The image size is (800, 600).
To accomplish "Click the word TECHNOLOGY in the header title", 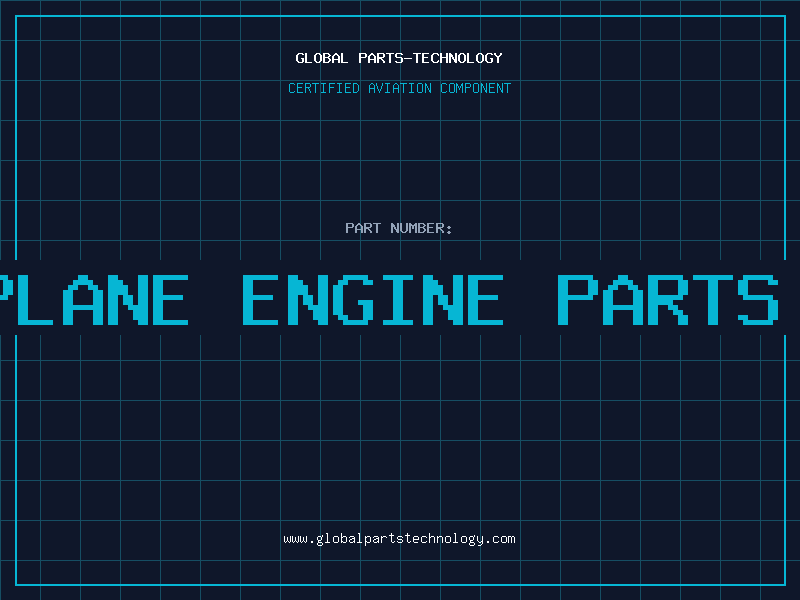I will tap(459, 58).
